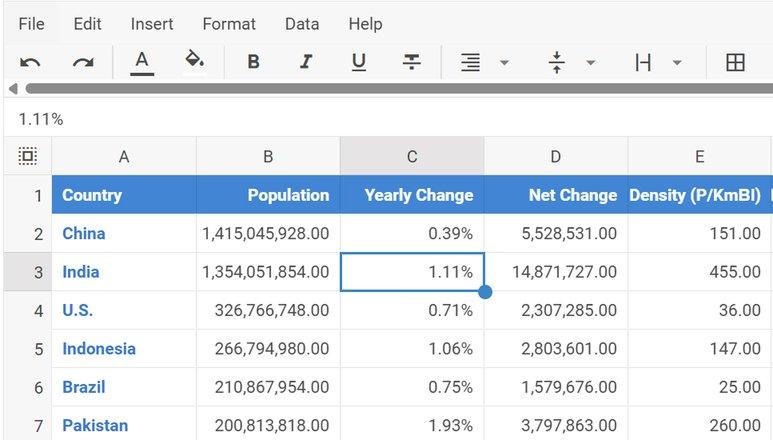
Task: Select column C header
Action: [x=412, y=156]
